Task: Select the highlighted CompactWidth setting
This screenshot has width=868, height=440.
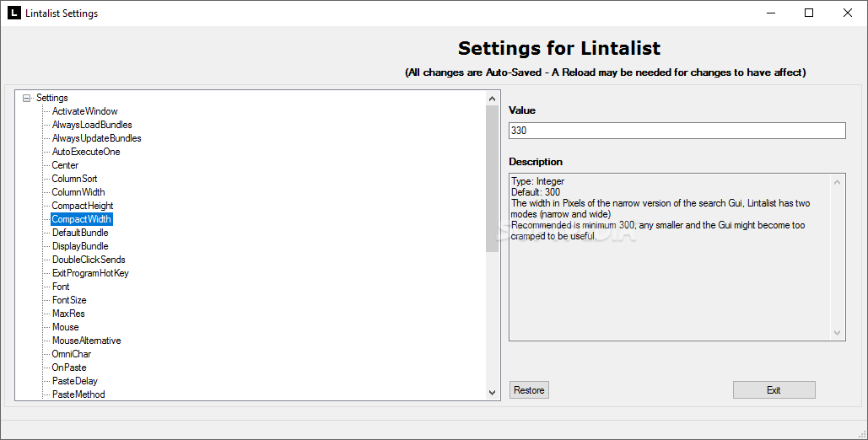Action: [x=81, y=219]
